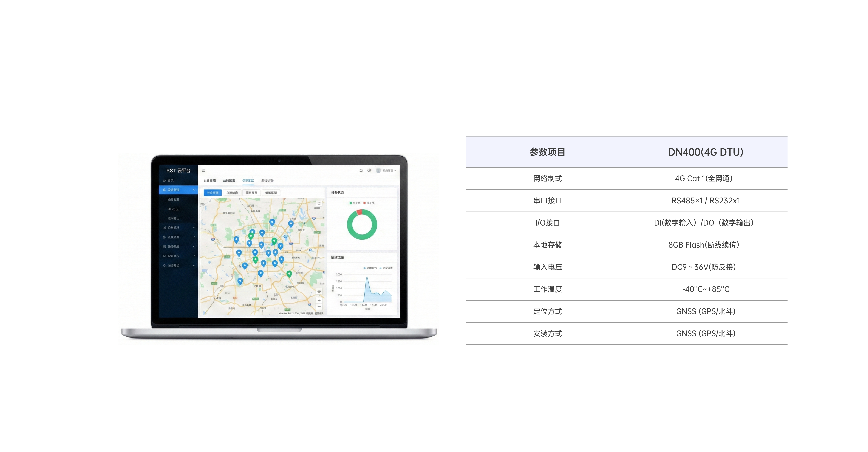868x452 pixels.
Task: Toggle the red offline legend item
Action: (369, 203)
